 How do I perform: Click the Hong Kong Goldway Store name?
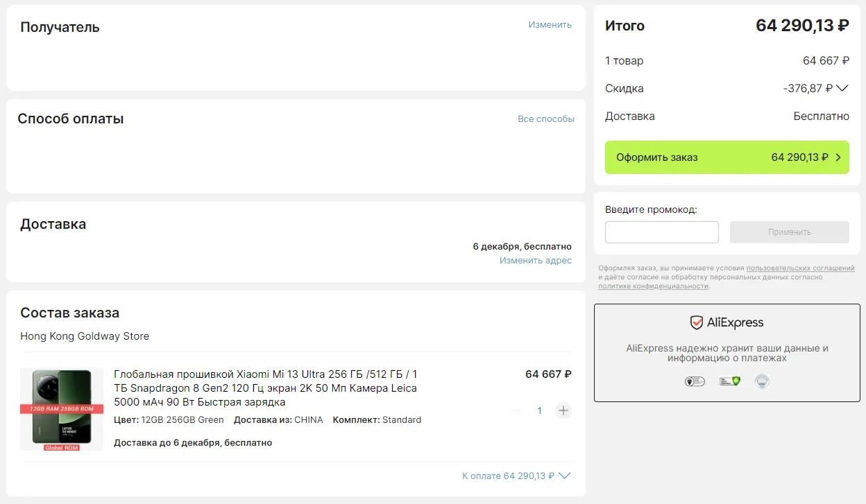point(85,336)
